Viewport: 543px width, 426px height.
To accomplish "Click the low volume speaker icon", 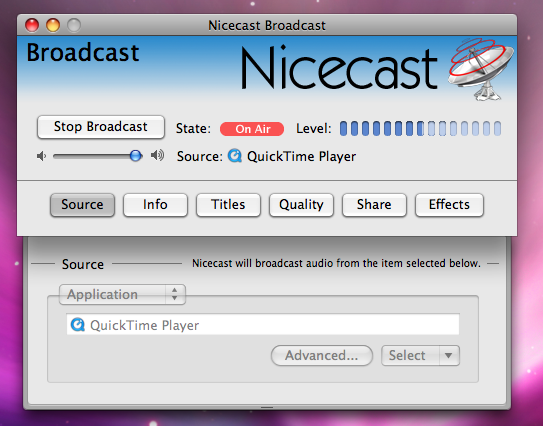I will coord(42,156).
